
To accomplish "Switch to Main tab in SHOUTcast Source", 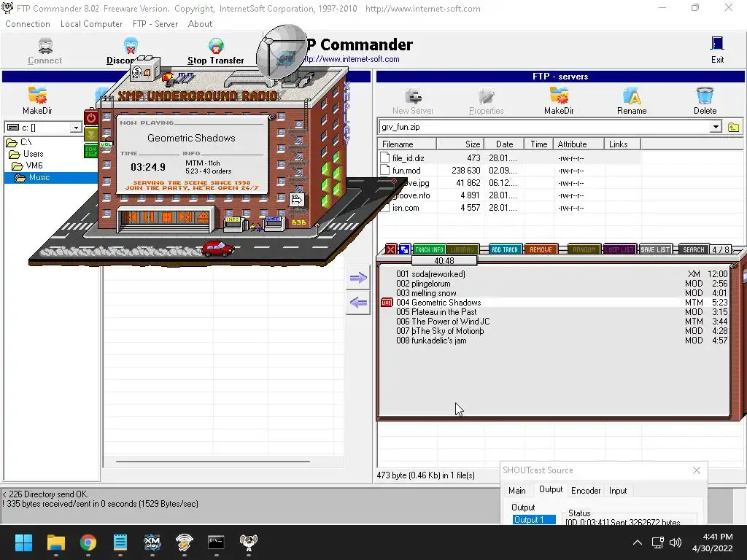I will [x=517, y=491].
